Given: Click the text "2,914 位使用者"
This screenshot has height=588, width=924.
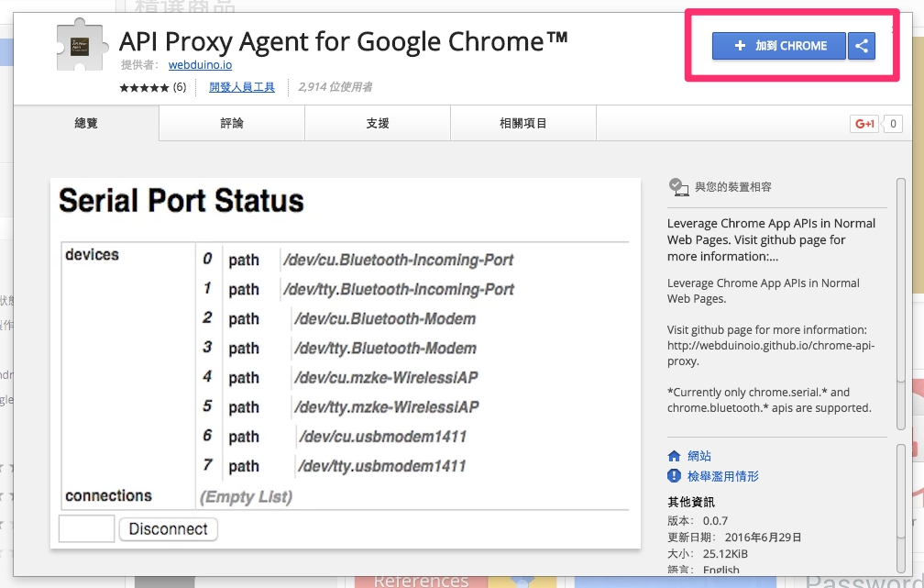Looking at the screenshot, I should coord(335,87).
